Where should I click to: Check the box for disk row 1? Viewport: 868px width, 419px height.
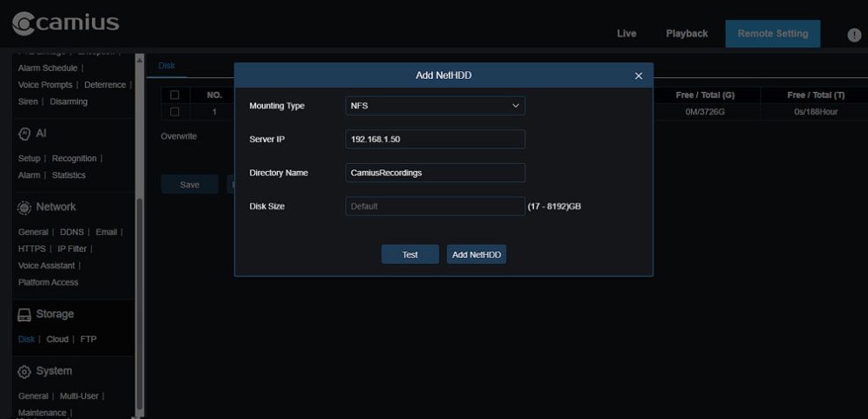[x=174, y=112]
